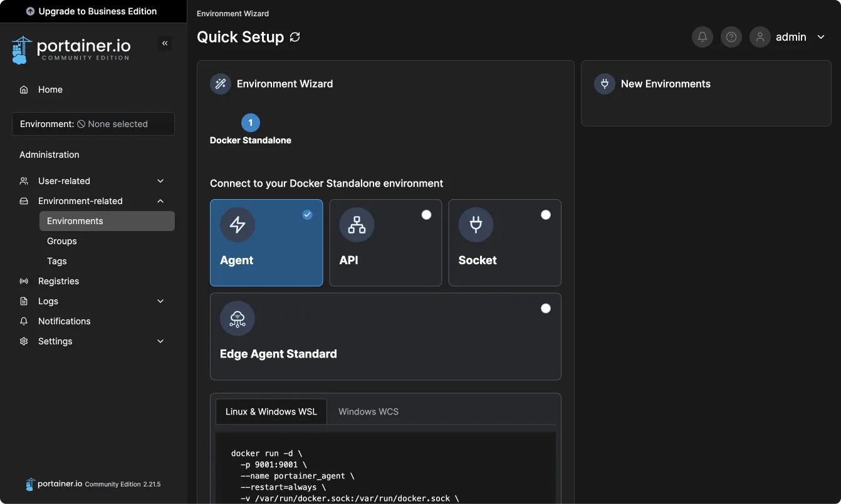The image size is (841, 504).
Task: Click the docker run command code block
Action: point(385,468)
